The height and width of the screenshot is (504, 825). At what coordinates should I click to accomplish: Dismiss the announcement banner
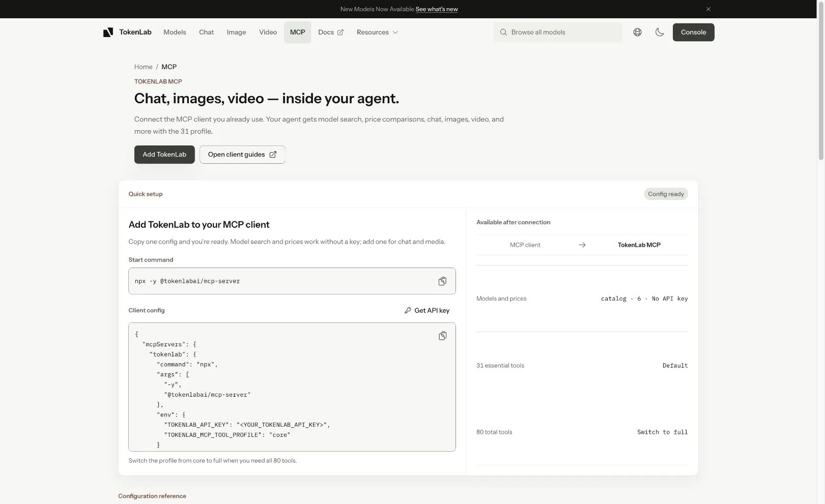[708, 9]
